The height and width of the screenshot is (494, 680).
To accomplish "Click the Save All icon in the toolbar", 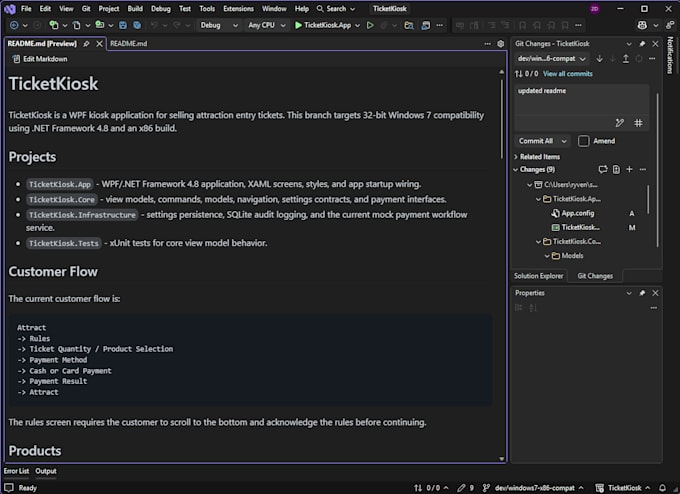I will point(137,25).
